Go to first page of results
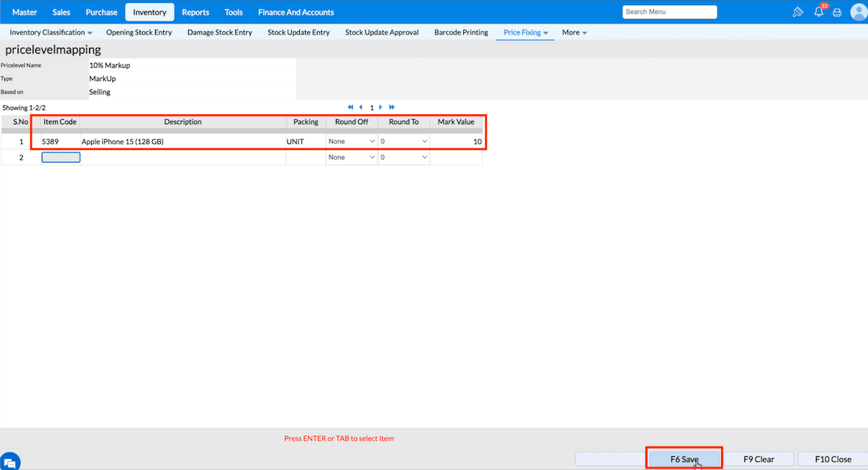 351,107
